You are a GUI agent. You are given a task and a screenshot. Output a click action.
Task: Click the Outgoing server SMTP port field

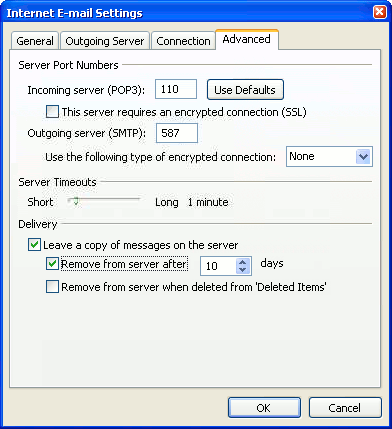[x=177, y=133]
